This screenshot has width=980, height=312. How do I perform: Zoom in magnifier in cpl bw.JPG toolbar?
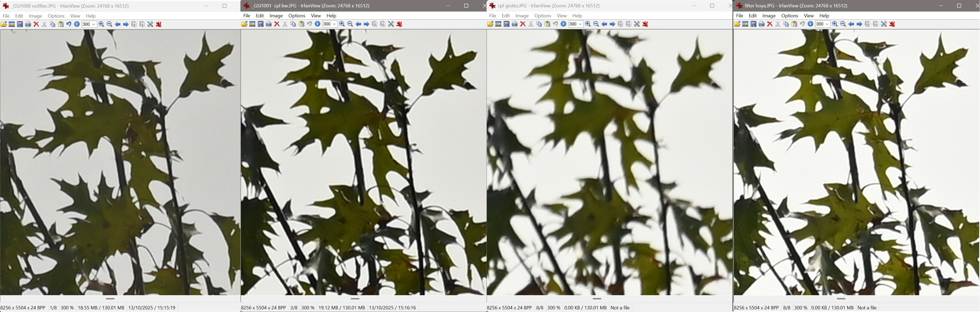[342, 24]
